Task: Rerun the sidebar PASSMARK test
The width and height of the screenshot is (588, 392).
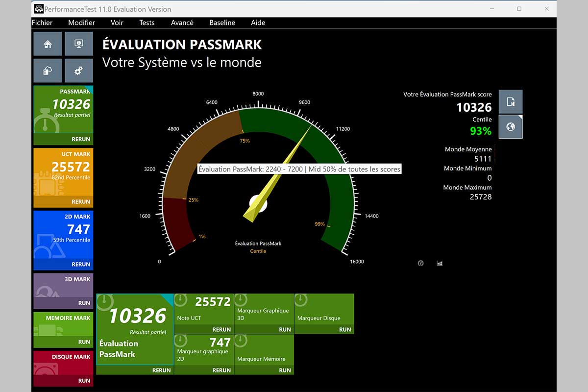Action: point(81,139)
